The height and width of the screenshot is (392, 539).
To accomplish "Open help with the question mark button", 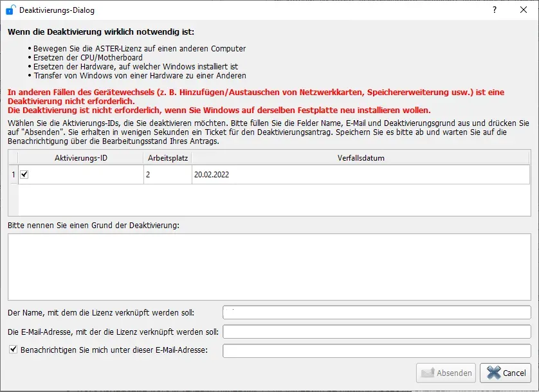I will click(x=494, y=10).
